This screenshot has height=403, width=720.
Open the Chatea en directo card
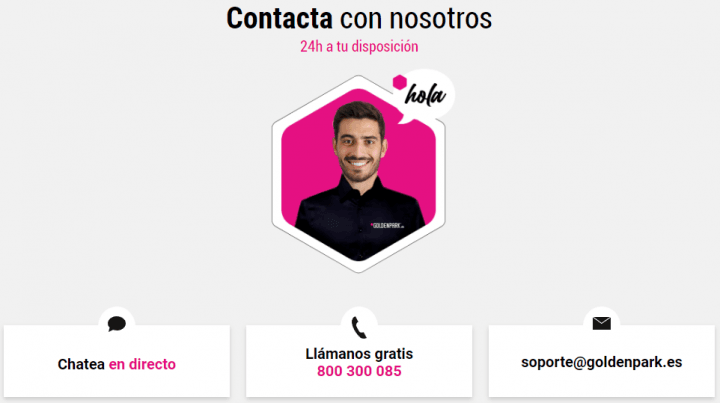click(117, 361)
